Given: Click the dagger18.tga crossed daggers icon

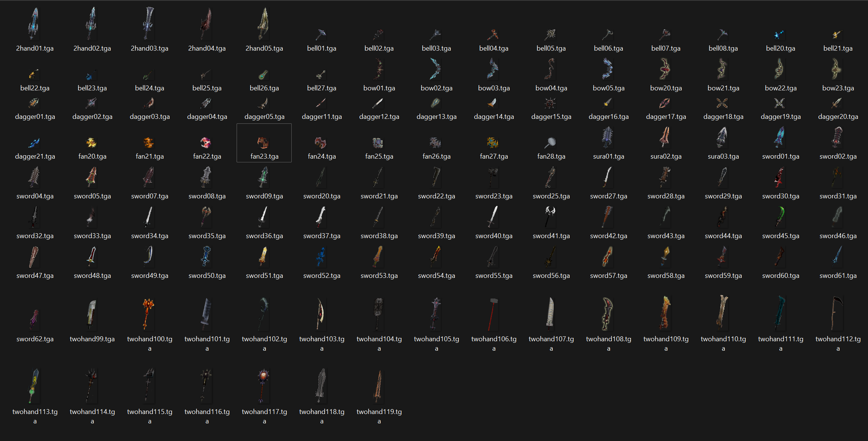Looking at the screenshot, I should click(723, 103).
